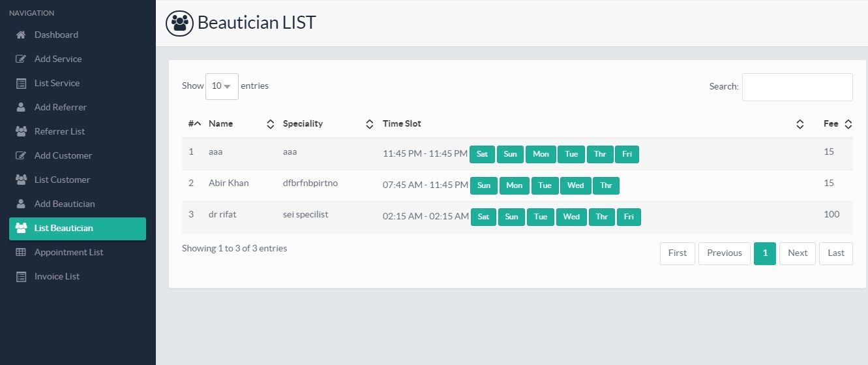Image resolution: width=868 pixels, height=365 pixels.
Task: Select the active List Beautician item
Action: pos(78,229)
